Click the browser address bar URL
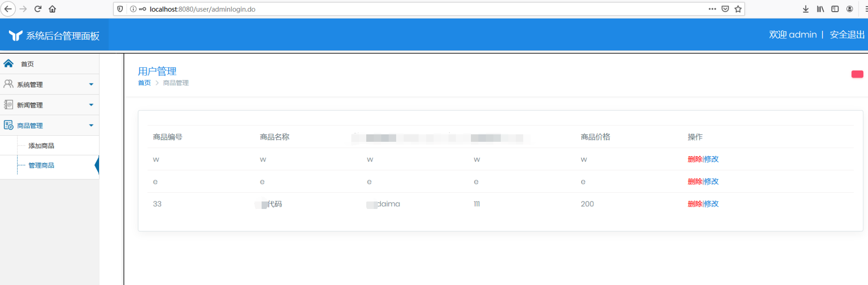868x285 pixels. pyautogui.click(x=202, y=9)
